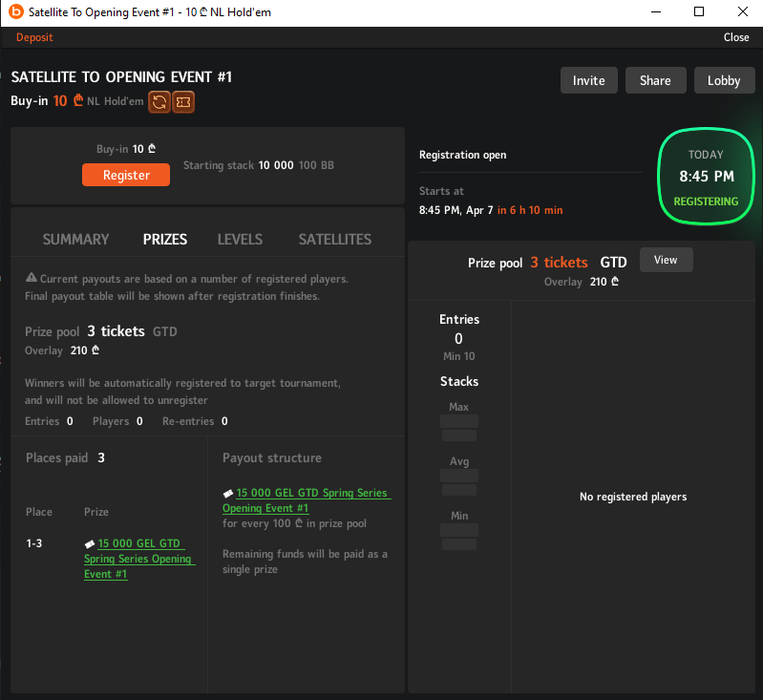This screenshot has height=700, width=763.
Task: Click Close in the top bar
Action: point(735,37)
